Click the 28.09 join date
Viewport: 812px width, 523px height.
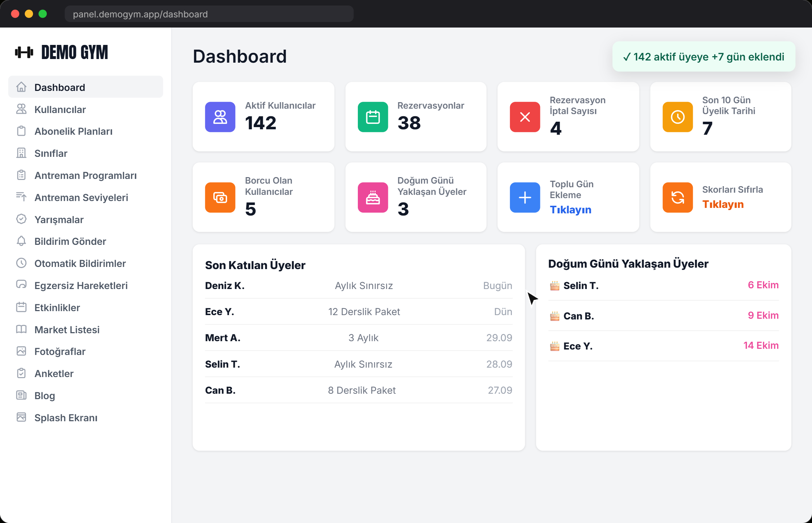pos(499,364)
